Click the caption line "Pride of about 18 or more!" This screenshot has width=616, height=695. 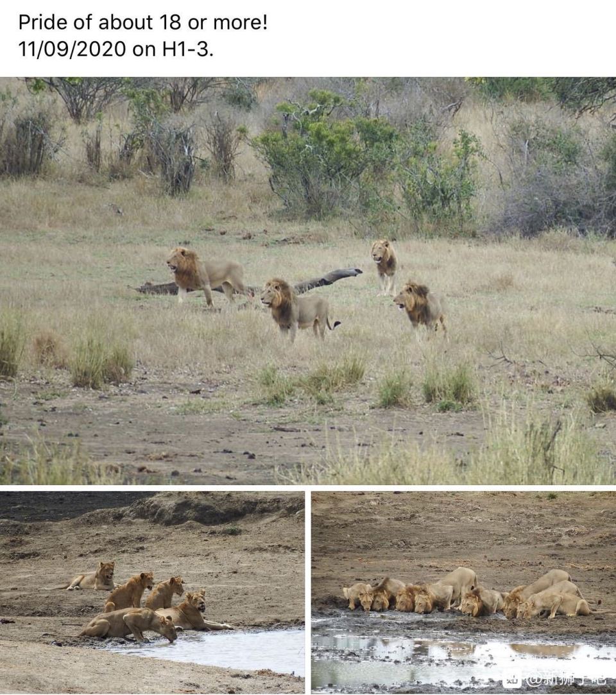point(142,22)
